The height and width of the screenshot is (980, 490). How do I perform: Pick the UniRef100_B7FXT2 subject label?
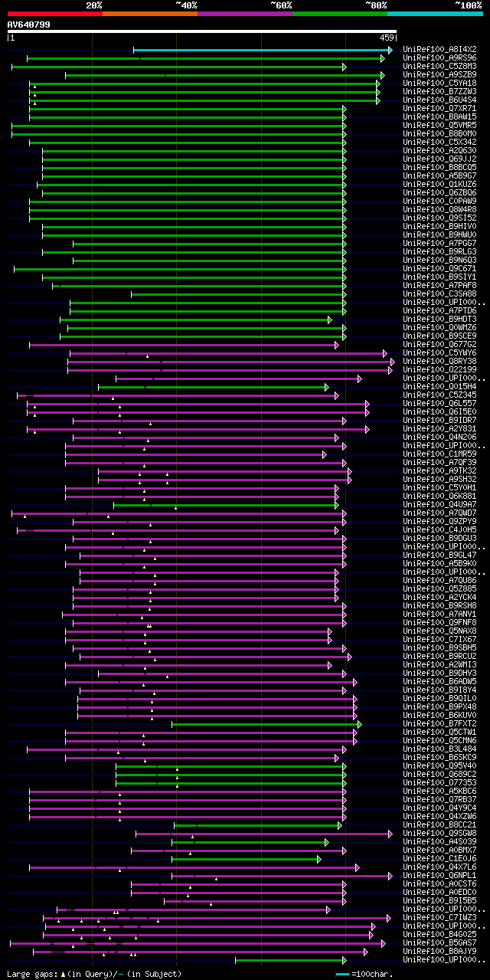439,724
